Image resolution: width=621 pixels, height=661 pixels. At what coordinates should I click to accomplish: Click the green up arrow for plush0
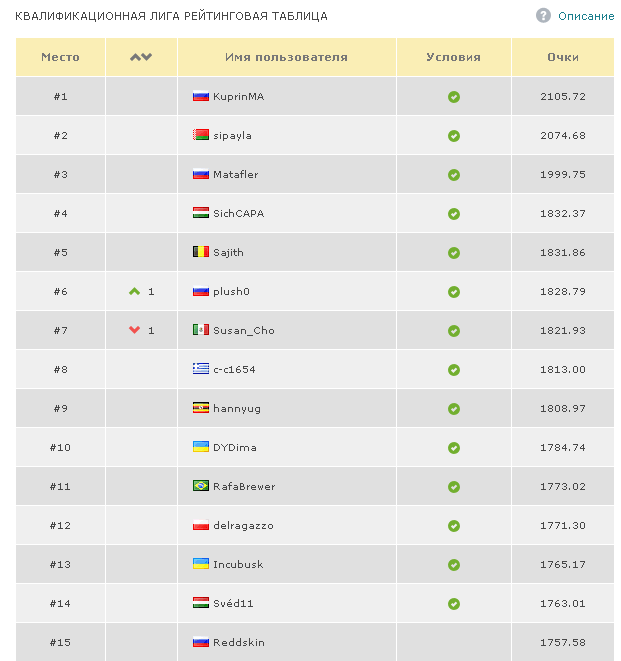(x=134, y=291)
